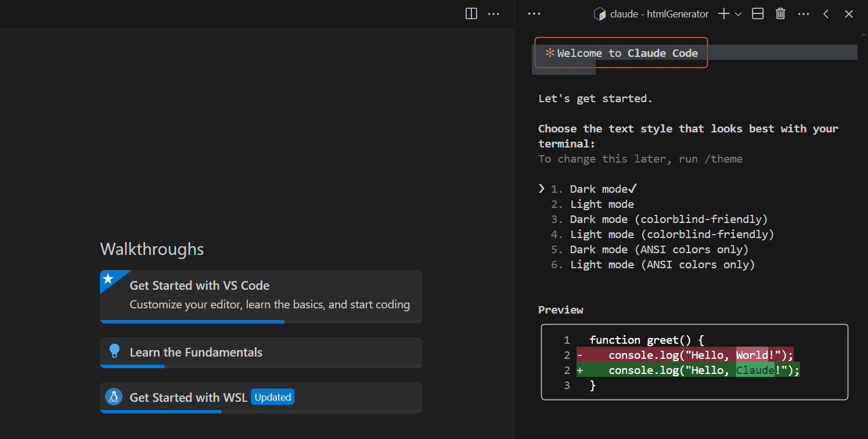Image resolution: width=868 pixels, height=439 pixels.
Task: Expand the new terminal launch profile dropdown
Action: point(739,14)
